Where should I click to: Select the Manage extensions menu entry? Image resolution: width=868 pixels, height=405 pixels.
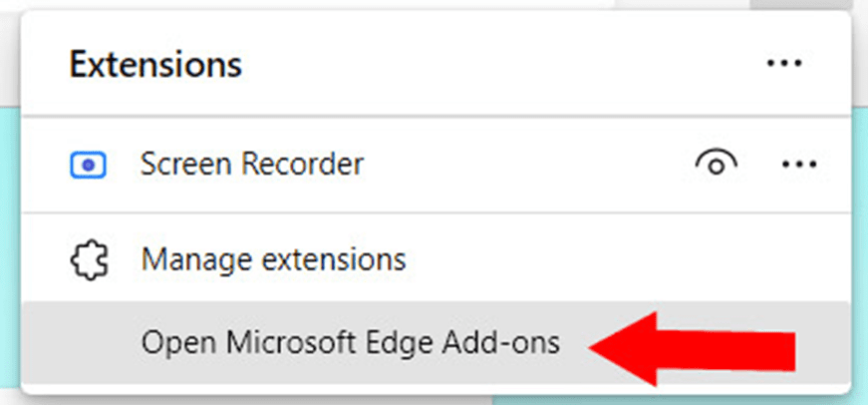[x=273, y=260]
